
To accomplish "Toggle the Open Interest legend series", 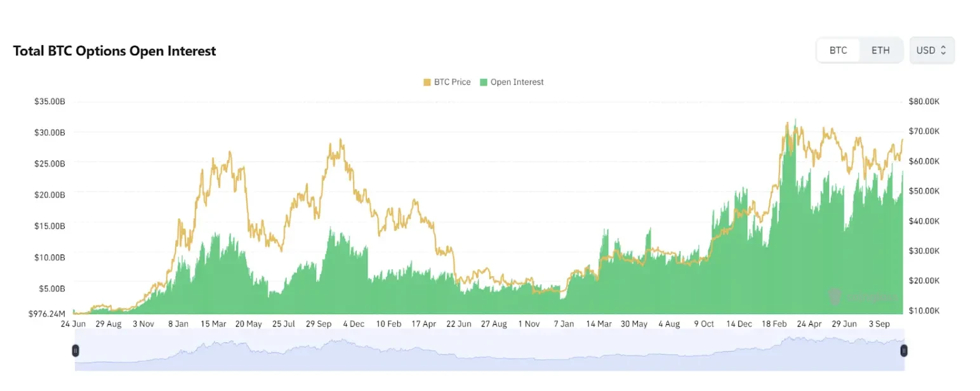I will click(x=517, y=82).
